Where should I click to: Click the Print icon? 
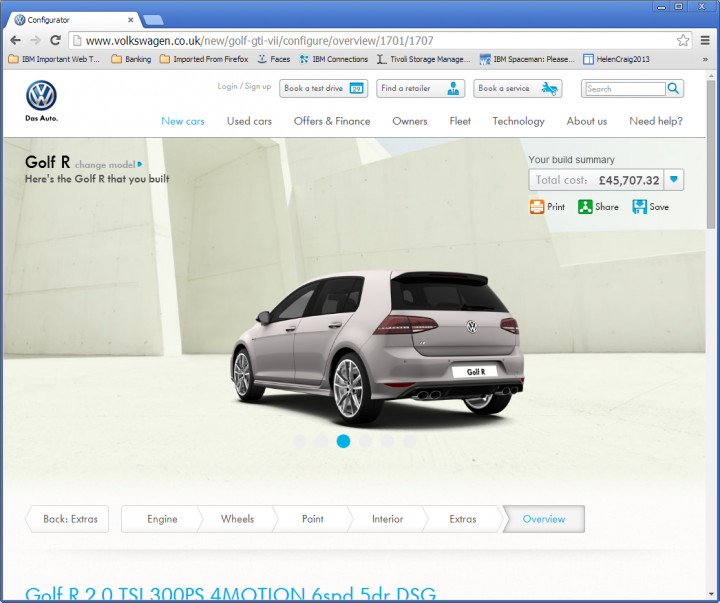pyautogui.click(x=536, y=207)
